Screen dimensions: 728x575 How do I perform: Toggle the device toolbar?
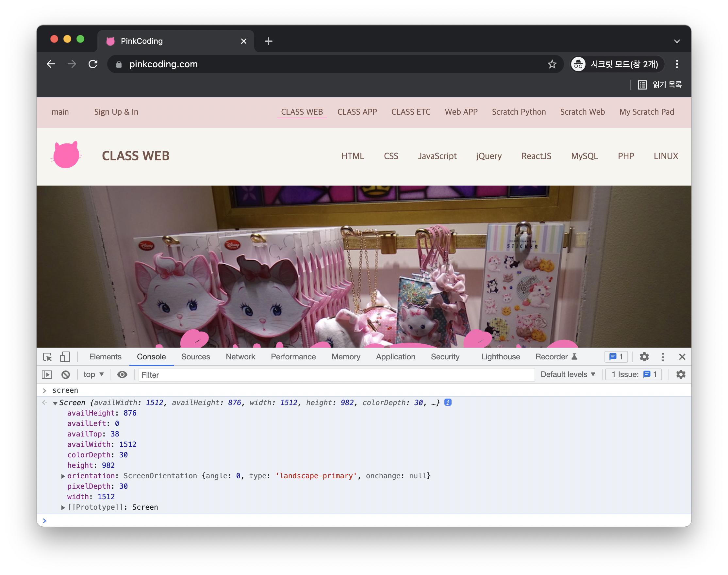65,357
